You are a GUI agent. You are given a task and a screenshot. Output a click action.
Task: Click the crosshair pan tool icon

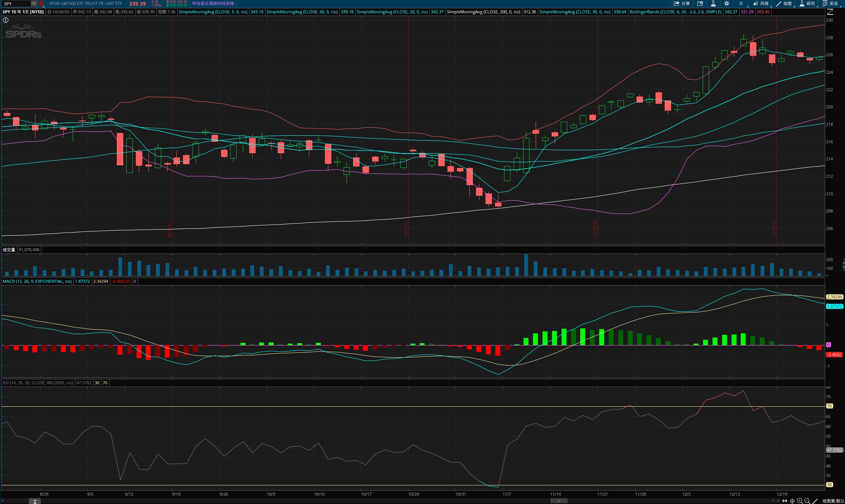click(x=792, y=501)
